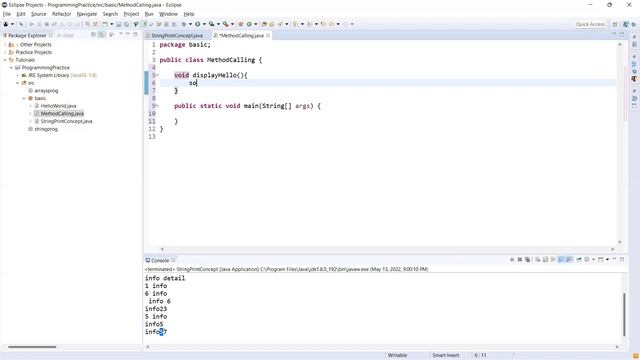This screenshot has height=360, width=640.
Task: Toggle Scroll Lock in Console
Action: (545, 259)
